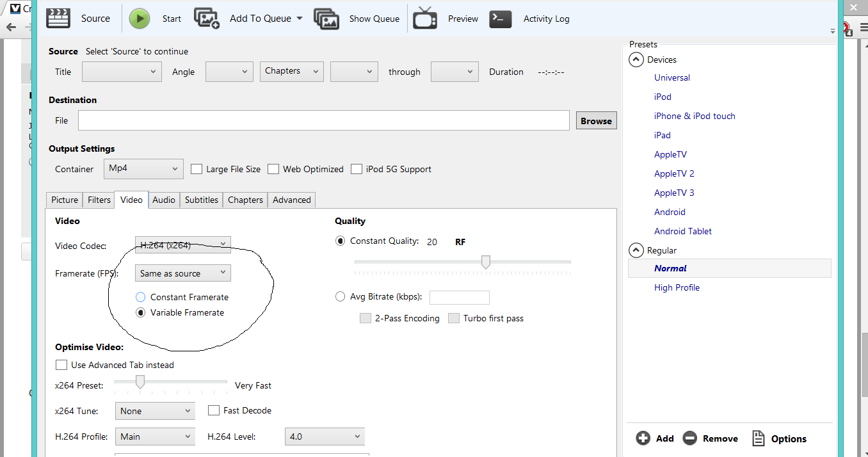Collapse the Devices preset group

pyautogui.click(x=636, y=60)
